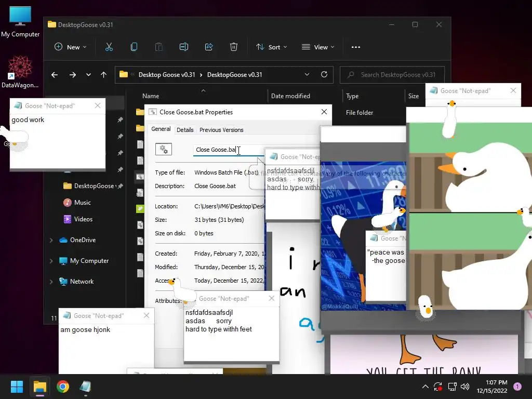
Task: Close the 'hard to type withh feet' Notepad
Action: (x=271, y=298)
